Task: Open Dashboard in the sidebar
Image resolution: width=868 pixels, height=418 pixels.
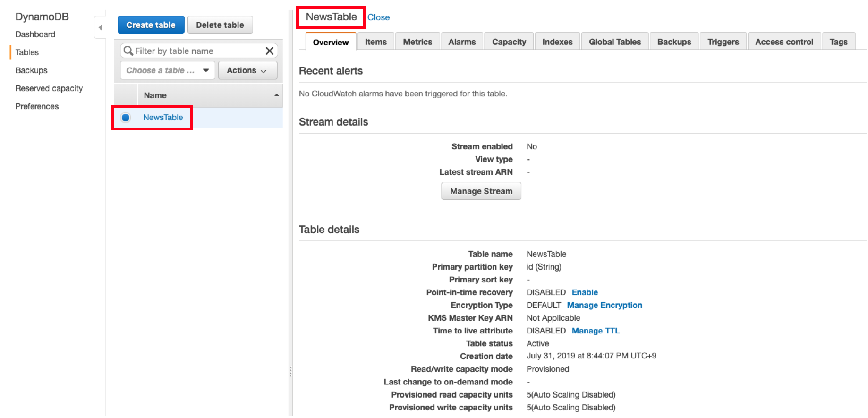Action: point(35,34)
